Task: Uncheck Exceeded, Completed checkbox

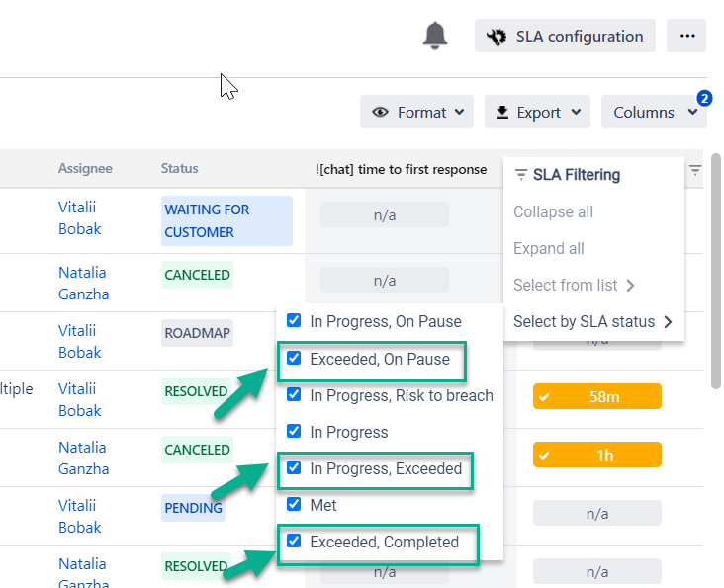Action: (x=294, y=541)
